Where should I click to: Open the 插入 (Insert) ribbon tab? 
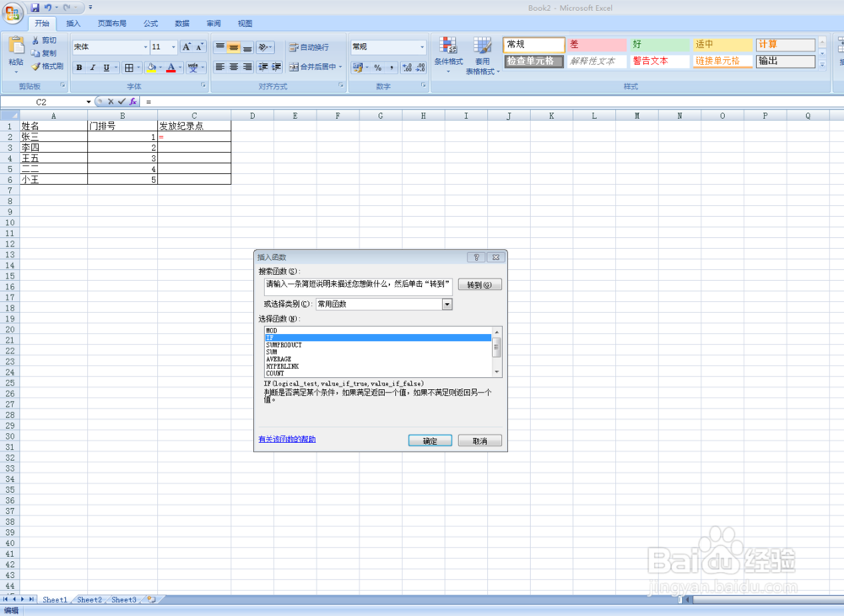coord(73,24)
